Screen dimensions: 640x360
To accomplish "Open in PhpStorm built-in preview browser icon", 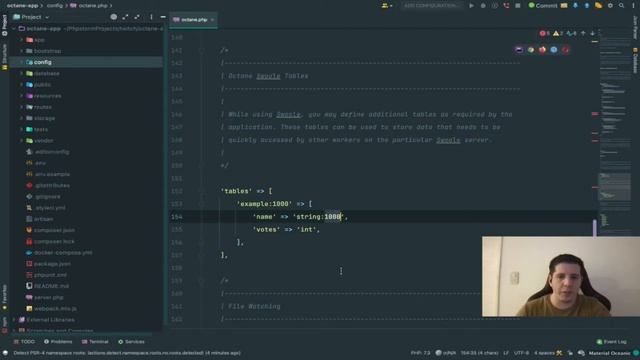I will (x=519, y=50).
